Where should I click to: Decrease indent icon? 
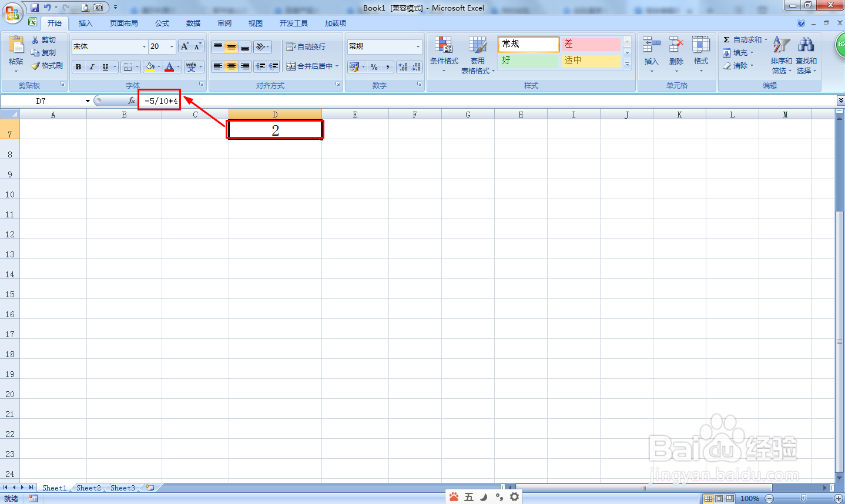pos(260,66)
